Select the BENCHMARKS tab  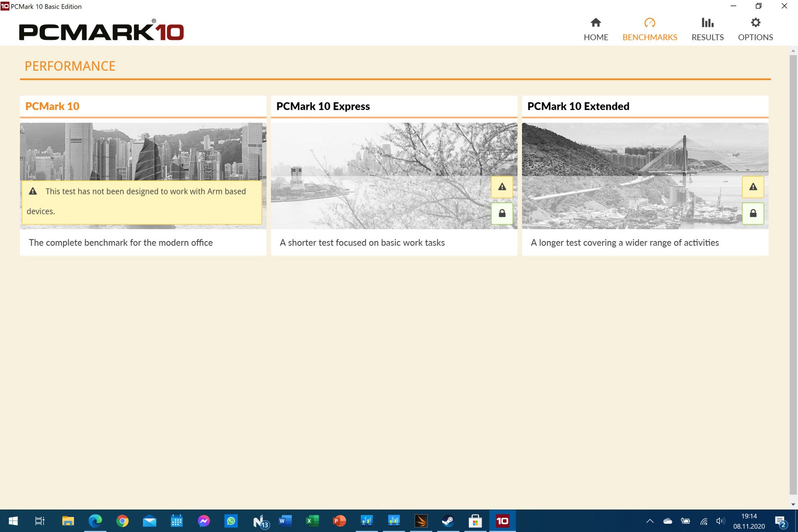point(650,29)
